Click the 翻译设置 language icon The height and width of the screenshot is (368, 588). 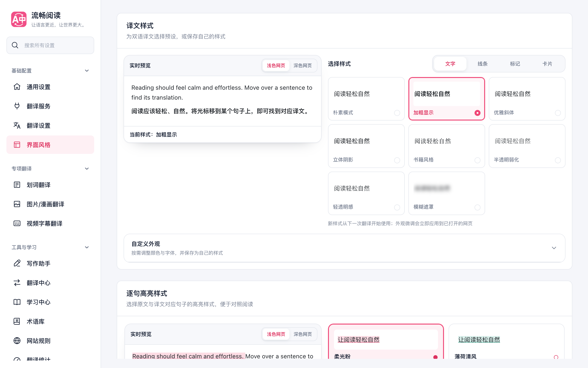tap(17, 125)
